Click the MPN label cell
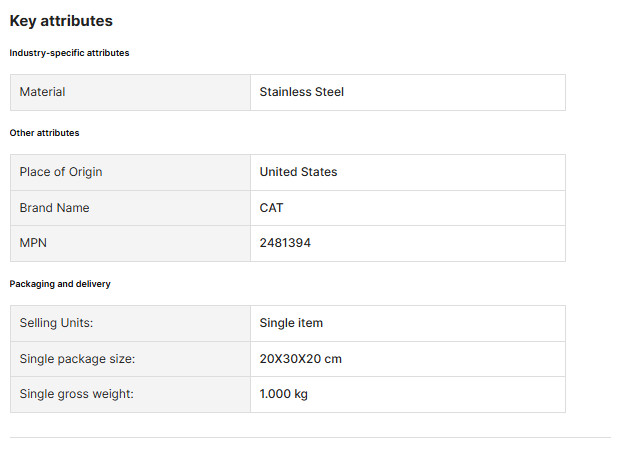Image resolution: width=632 pixels, height=454 pixels. tap(130, 243)
